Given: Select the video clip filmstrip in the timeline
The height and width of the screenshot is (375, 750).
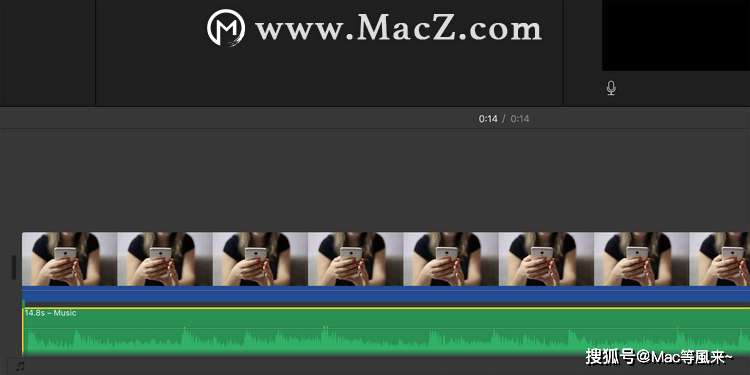Looking at the screenshot, I should (386, 259).
